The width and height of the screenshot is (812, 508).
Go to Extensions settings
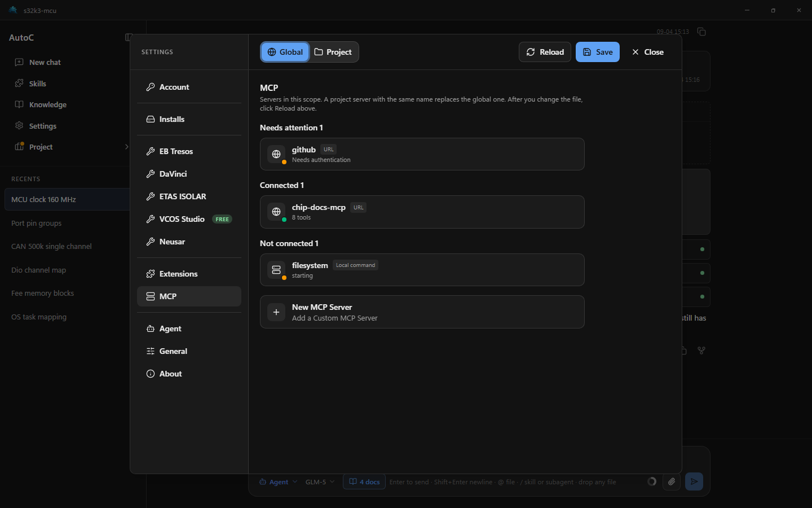click(x=189, y=274)
